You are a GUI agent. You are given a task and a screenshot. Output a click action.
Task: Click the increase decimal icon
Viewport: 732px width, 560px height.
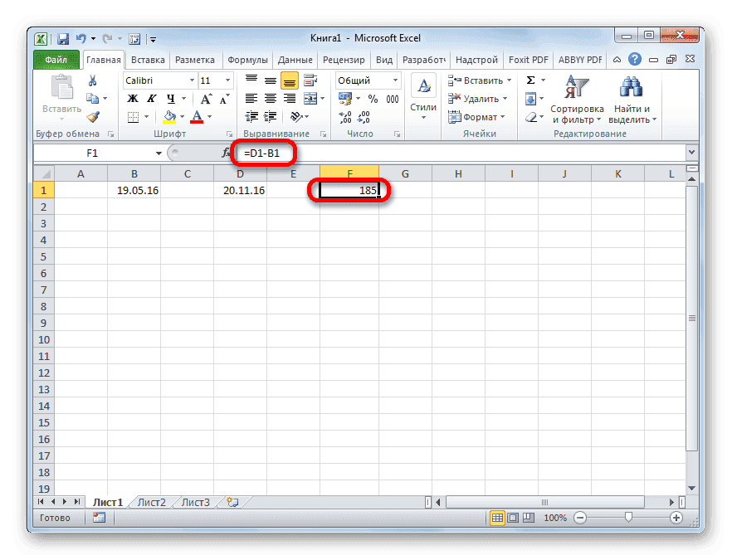point(347,115)
